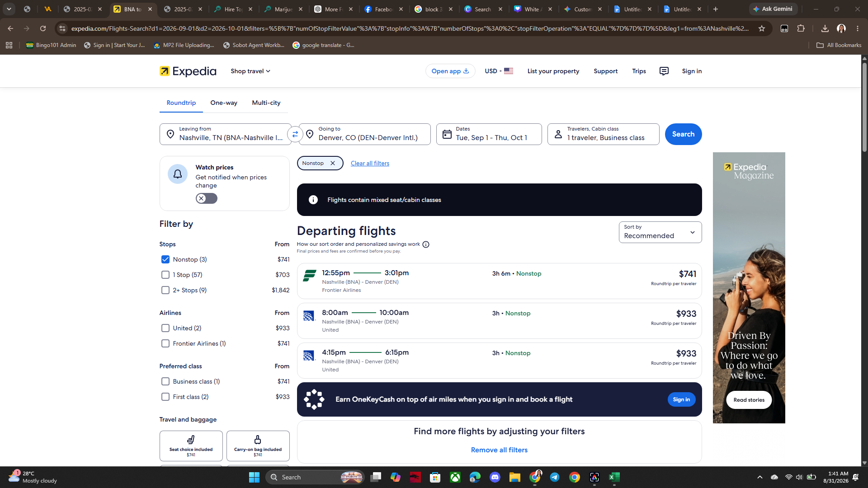Image resolution: width=868 pixels, height=488 pixels.
Task: Uncheck the Nonstop (3) stops filter
Action: pos(165,259)
